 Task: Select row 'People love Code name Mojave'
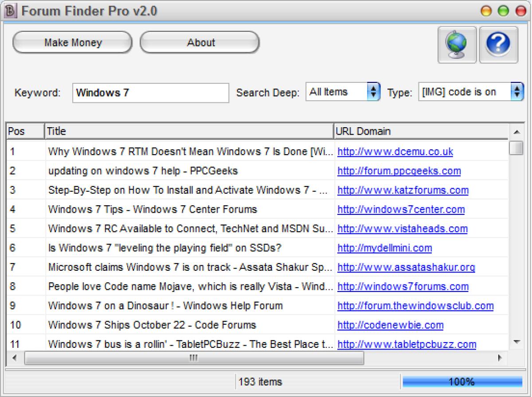point(258,287)
